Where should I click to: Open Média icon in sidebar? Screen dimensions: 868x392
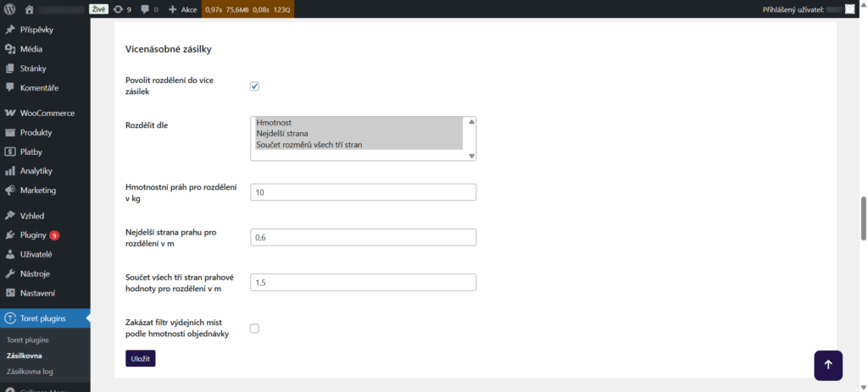click(10, 49)
